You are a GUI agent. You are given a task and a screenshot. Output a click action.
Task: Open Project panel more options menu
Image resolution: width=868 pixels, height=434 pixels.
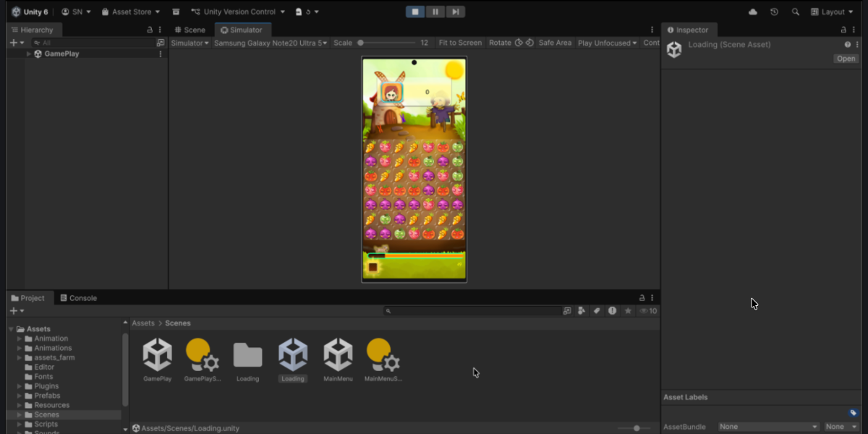(652, 297)
